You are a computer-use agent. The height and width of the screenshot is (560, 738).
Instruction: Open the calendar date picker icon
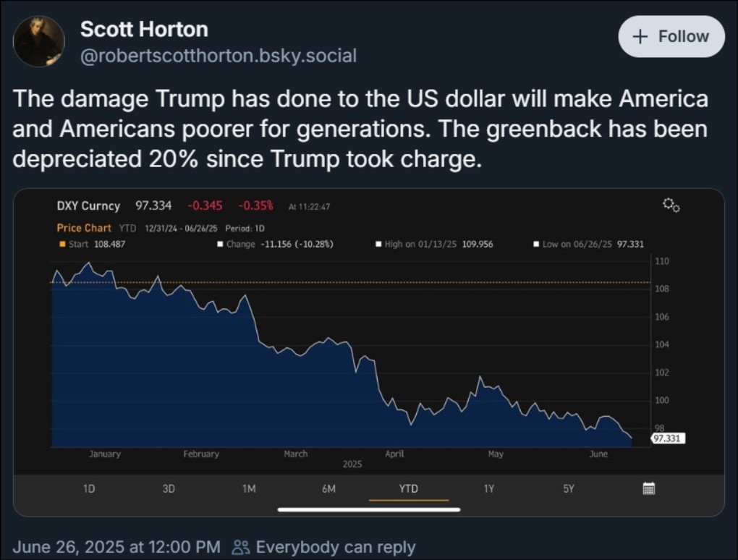click(x=649, y=488)
